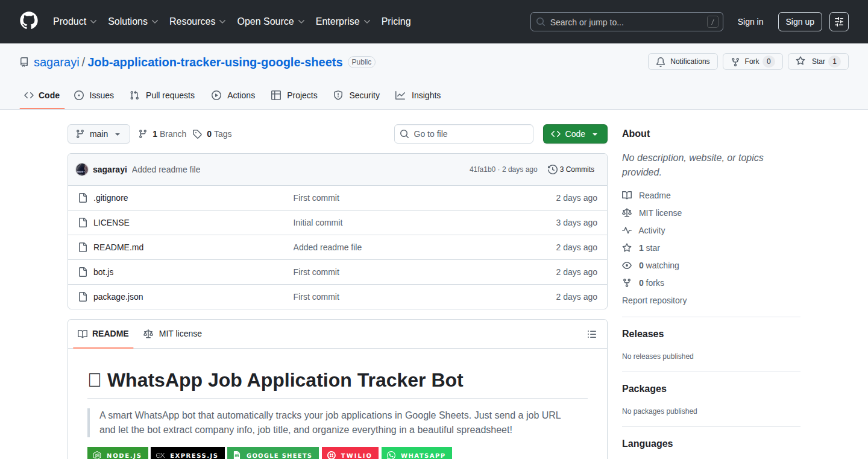The image size is (868, 459).
Task: Click the 'Added readme file' message in README.md row
Action: (327, 247)
